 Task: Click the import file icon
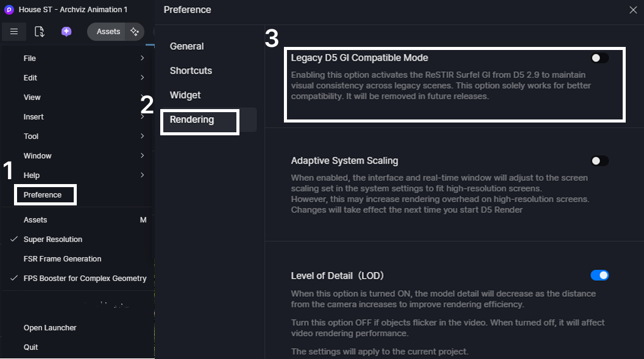(40, 32)
